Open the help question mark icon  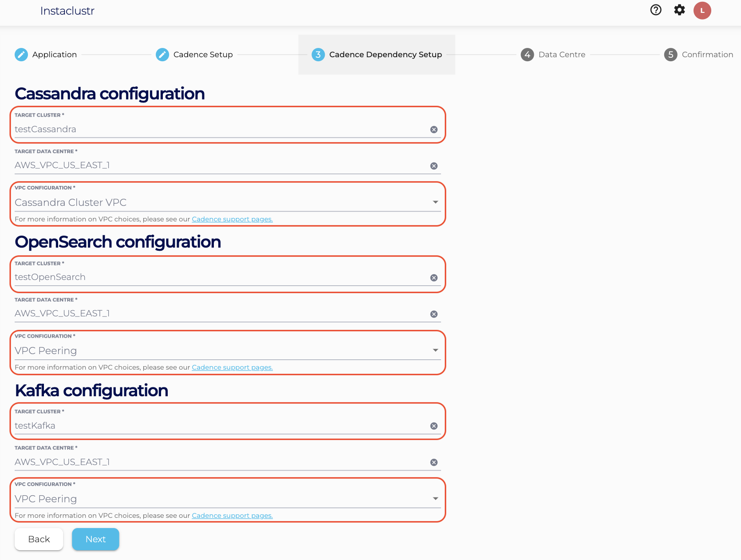point(655,10)
